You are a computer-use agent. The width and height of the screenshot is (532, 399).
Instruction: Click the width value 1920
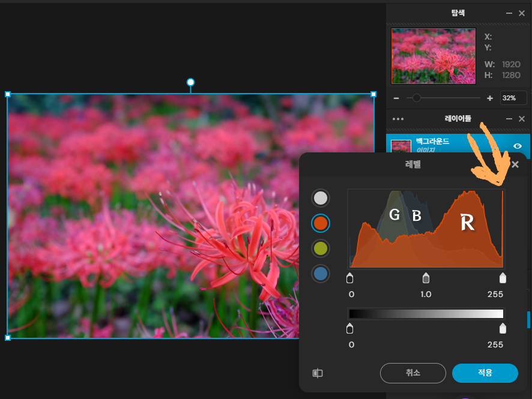[x=511, y=64]
